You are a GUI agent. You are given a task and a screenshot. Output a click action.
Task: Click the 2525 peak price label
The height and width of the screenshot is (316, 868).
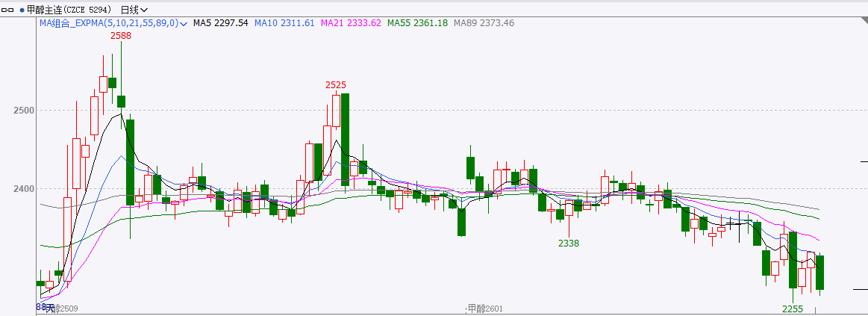tap(336, 84)
